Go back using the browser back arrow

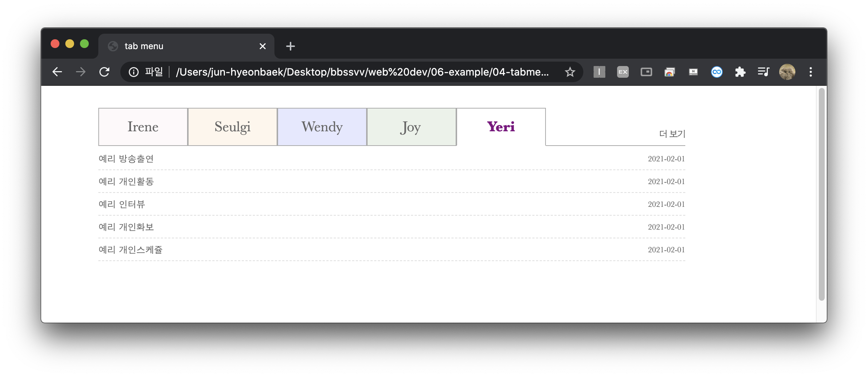[57, 72]
